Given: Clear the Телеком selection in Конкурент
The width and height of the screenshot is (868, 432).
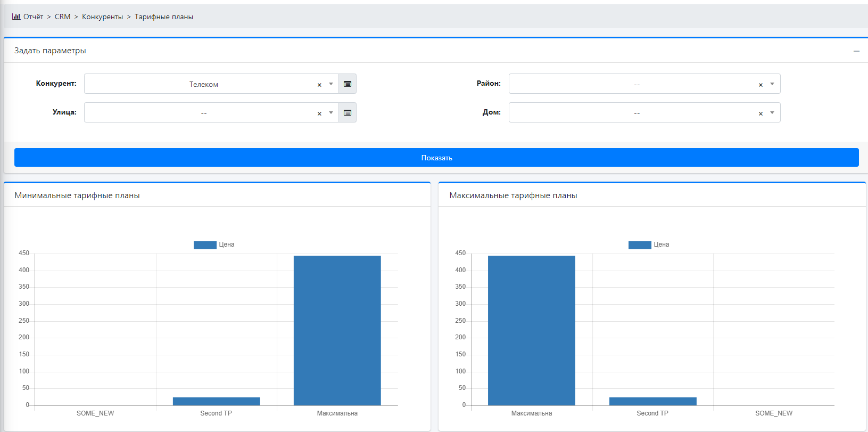Looking at the screenshot, I should 319,85.
